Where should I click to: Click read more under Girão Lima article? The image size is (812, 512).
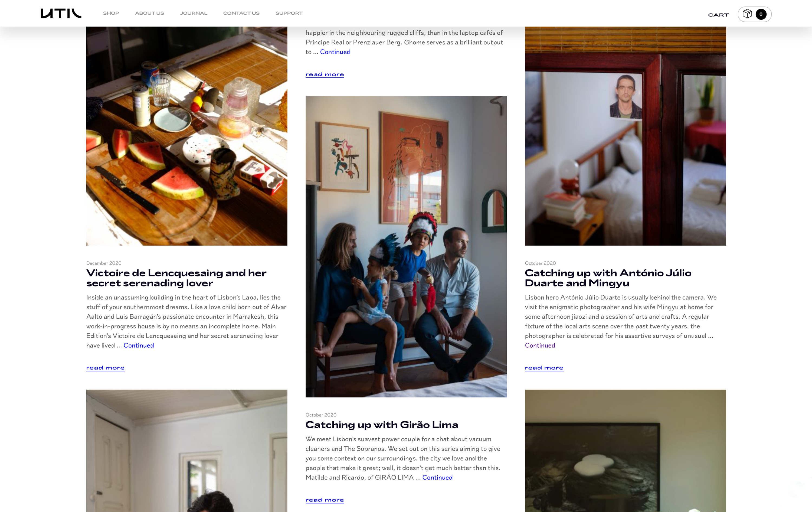coord(325,500)
